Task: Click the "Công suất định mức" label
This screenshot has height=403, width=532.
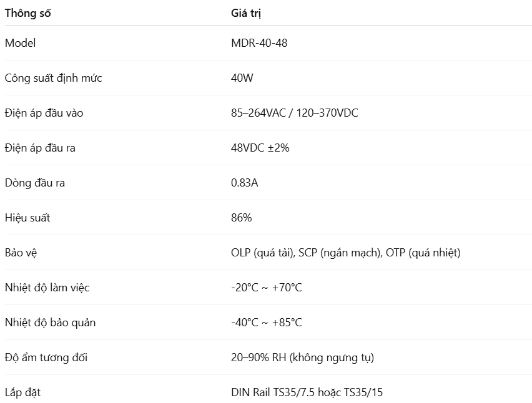Action: (x=53, y=78)
